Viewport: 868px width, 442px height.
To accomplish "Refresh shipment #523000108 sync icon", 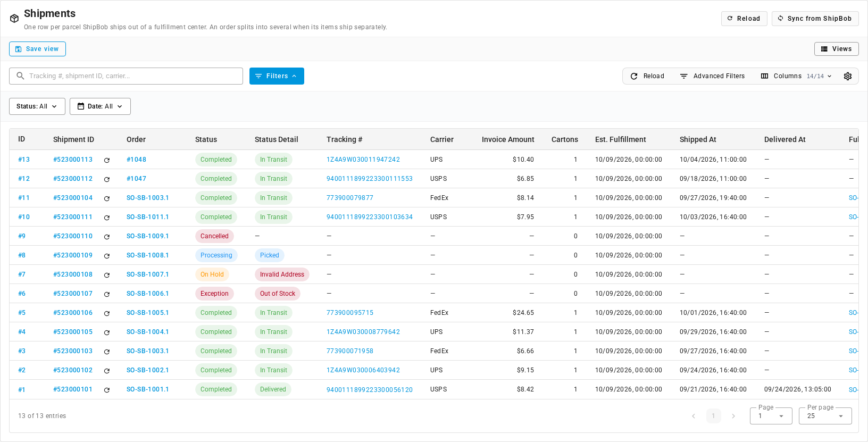I will (x=106, y=275).
